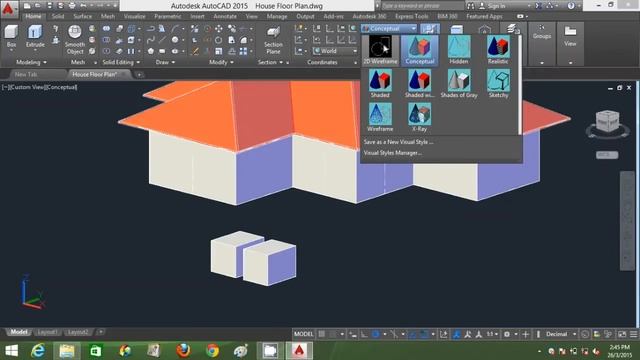This screenshot has width=640, height=360.
Task: Launch Firefox from the taskbar
Action: pos(183,351)
